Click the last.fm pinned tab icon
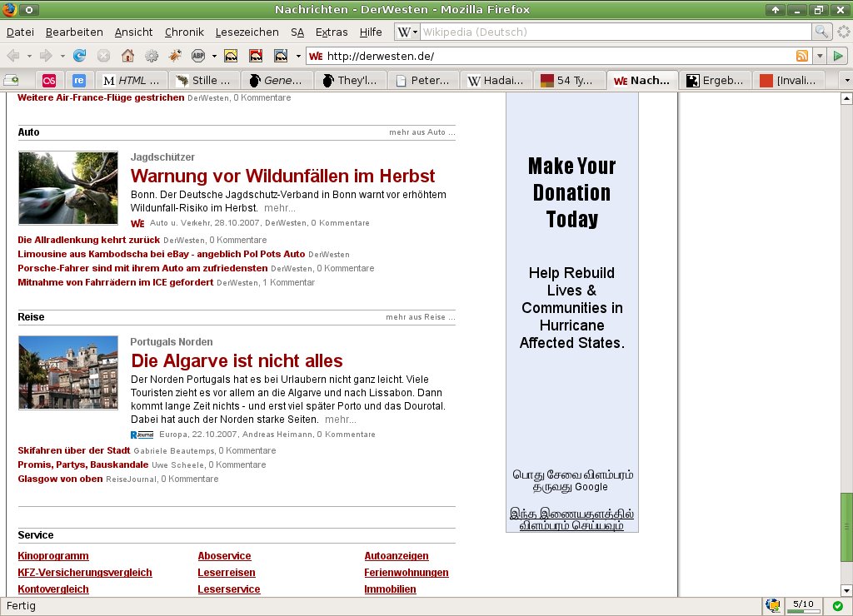Screen dimensions: 853x616 tap(49, 81)
